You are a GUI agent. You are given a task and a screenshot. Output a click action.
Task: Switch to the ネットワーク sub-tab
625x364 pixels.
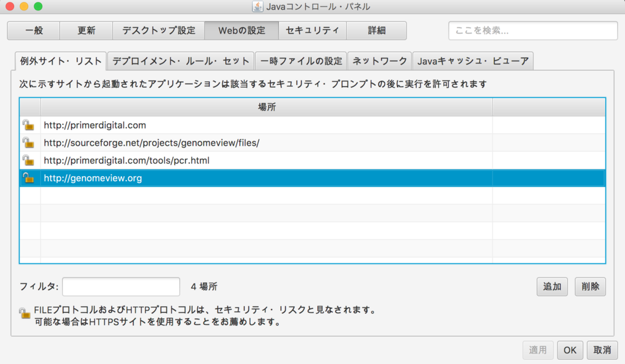point(380,61)
